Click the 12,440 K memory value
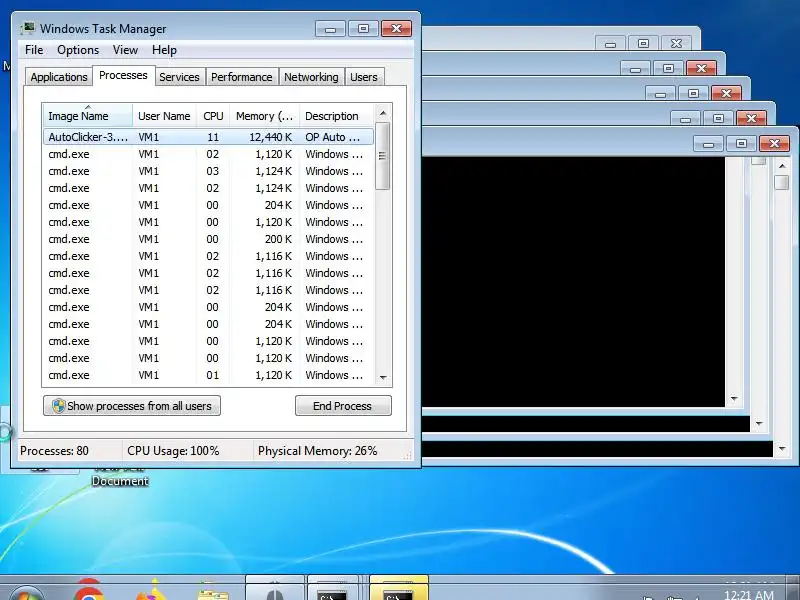Image resolution: width=800 pixels, height=600 pixels. (270, 137)
